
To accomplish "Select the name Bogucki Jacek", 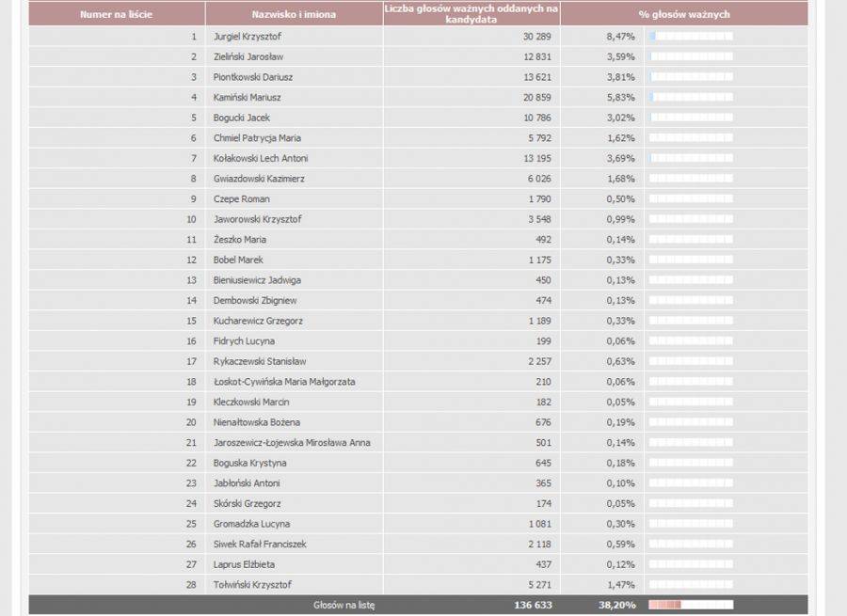I will pyautogui.click(x=242, y=118).
